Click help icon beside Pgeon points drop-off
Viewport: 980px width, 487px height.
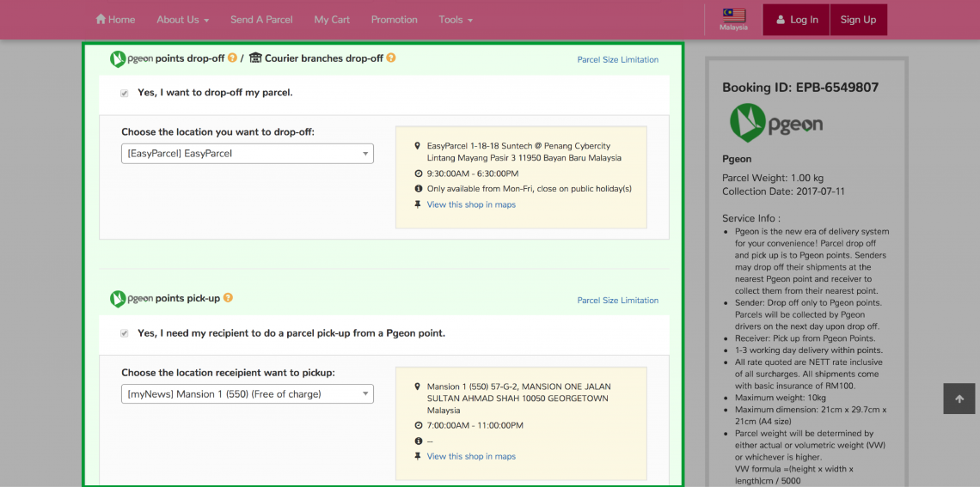(232, 58)
